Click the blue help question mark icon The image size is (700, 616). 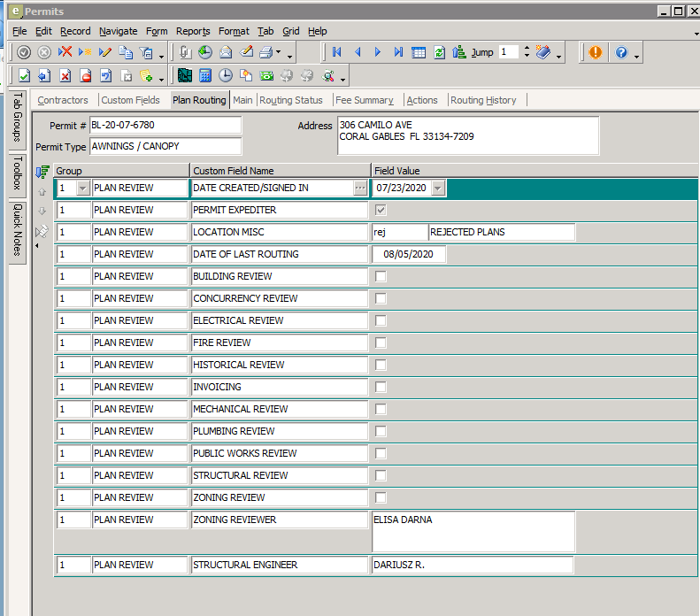point(621,52)
